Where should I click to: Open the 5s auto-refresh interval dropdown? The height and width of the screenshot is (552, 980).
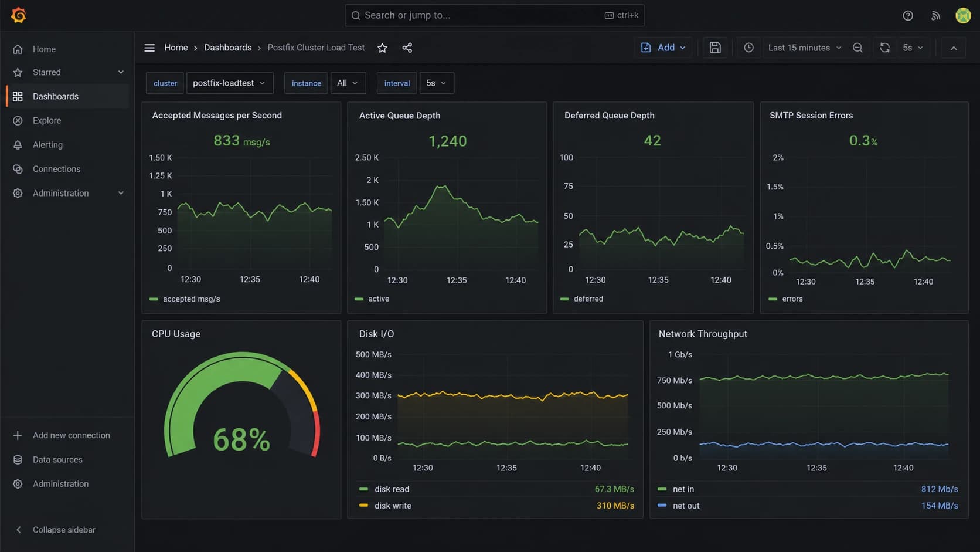tap(913, 48)
